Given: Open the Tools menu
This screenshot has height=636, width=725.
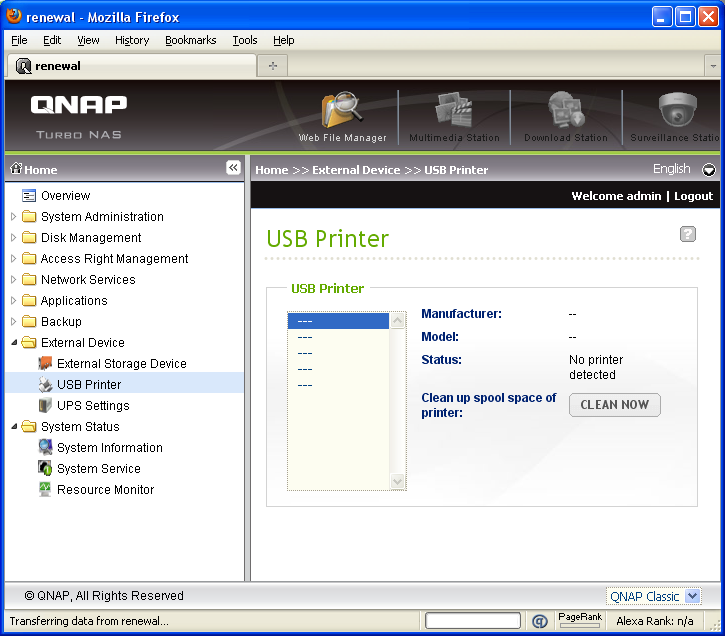Looking at the screenshot, I should pyautogui.click(x=245, y=40).
